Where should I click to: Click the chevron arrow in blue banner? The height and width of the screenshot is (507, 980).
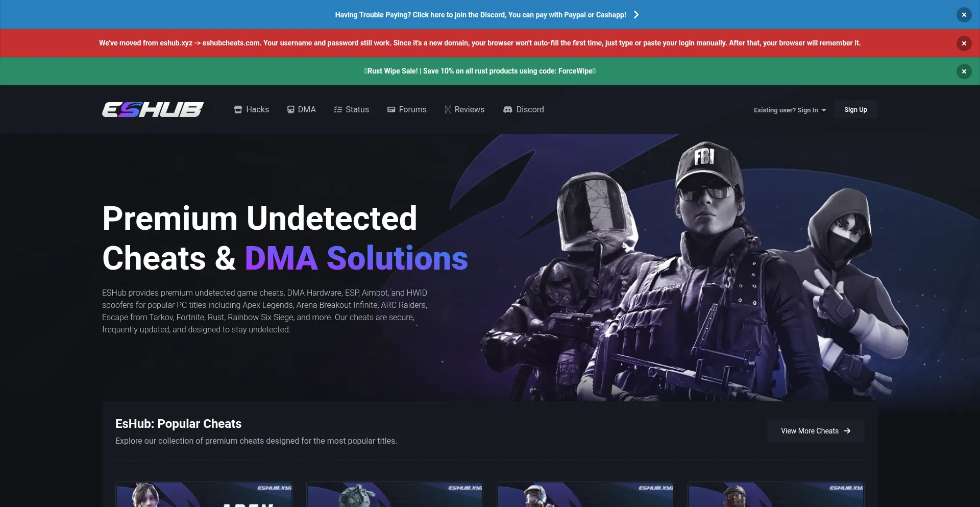(x=636, y=15)
